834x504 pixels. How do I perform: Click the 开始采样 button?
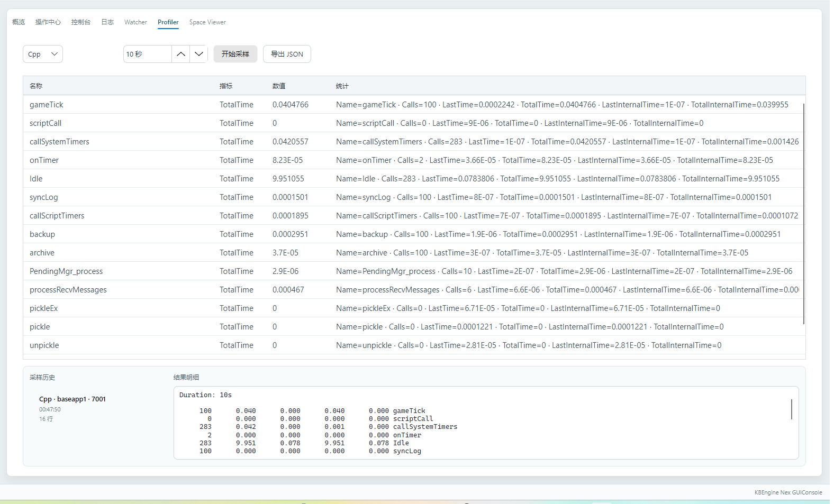click(235, 54)
